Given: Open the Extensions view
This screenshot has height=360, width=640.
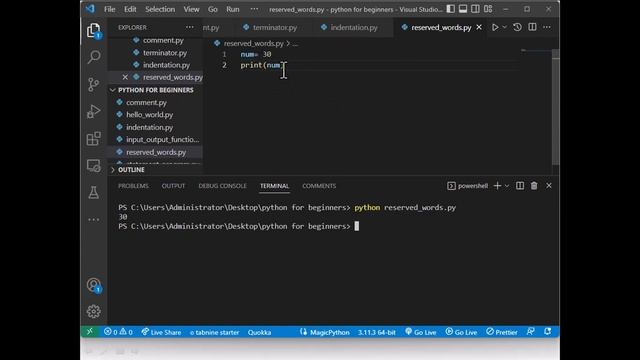Looking at the screenshot, I should coord(93,139).
